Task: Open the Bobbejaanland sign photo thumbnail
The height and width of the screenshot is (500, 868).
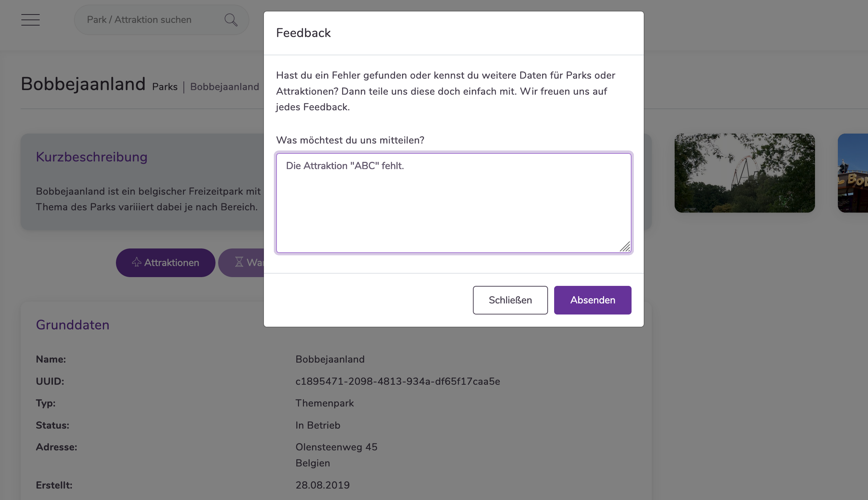Action: coord(853,173)
